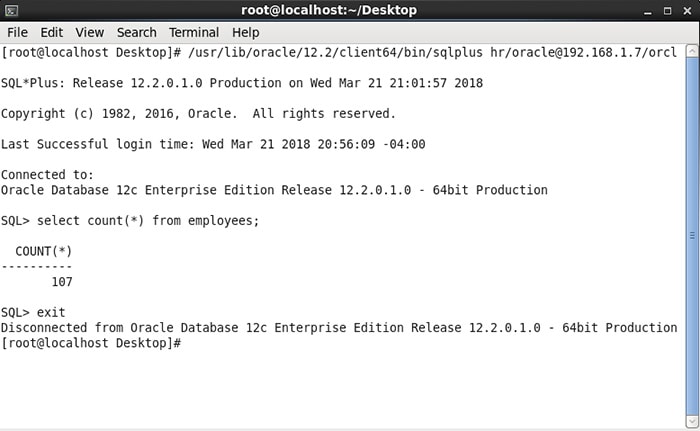Open the Edit menu
700x431 pixels.
51,32
